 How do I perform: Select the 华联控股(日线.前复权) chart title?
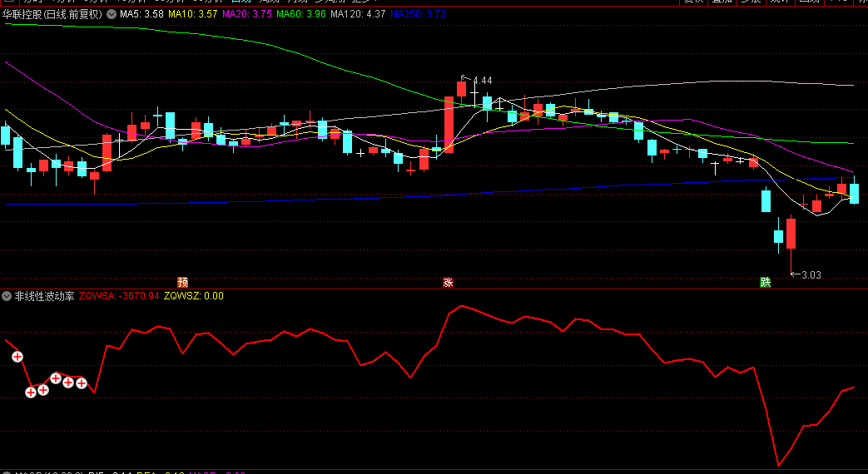pos(52,14)
